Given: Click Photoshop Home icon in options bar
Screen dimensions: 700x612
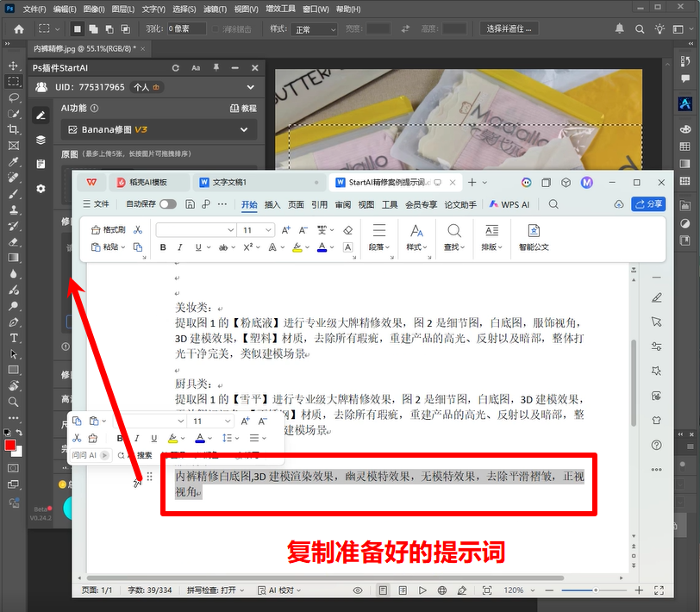Looking at the screenshot, I should click(x=19, y=29).
